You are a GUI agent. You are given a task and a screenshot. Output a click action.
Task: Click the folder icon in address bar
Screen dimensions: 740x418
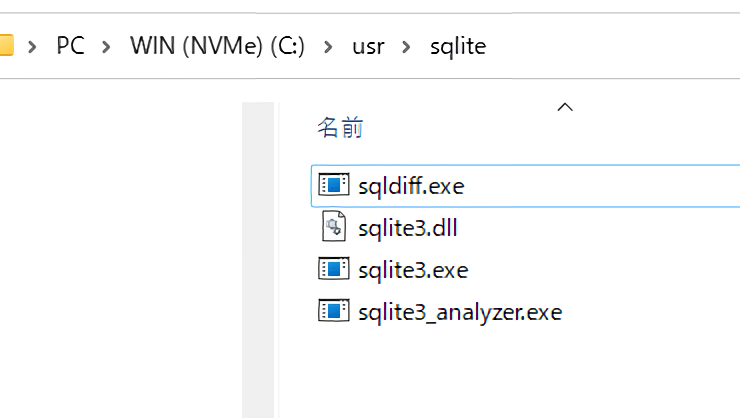tap(5, 45)
